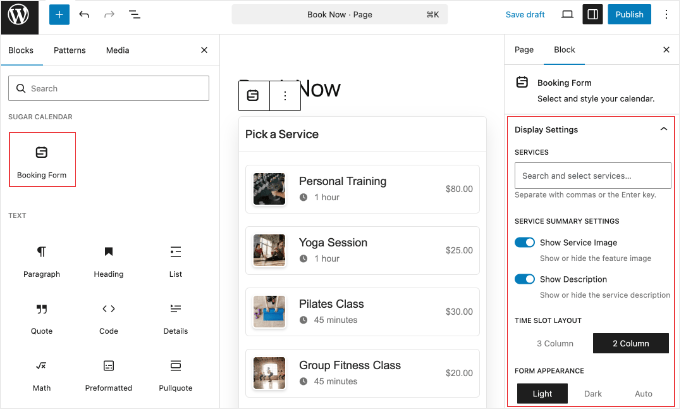Collapse the Display Settings section

click(663, 129)
